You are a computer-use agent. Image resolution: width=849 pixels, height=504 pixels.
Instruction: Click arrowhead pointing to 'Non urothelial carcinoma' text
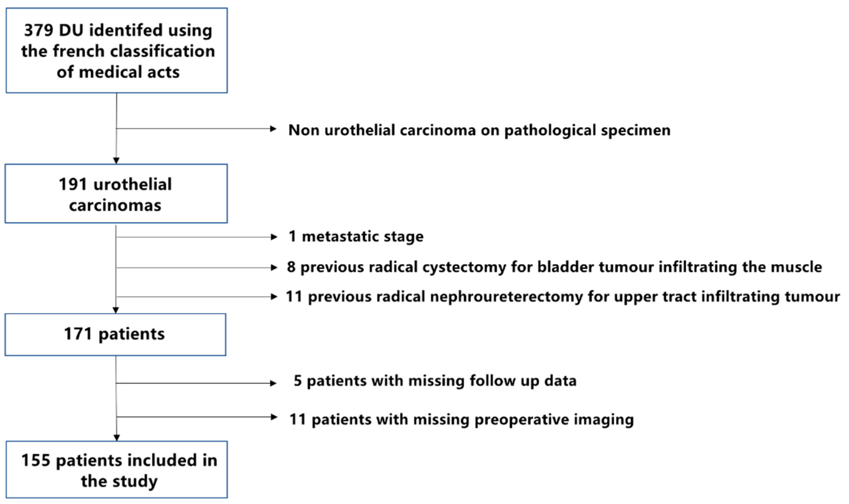point(273,129)
